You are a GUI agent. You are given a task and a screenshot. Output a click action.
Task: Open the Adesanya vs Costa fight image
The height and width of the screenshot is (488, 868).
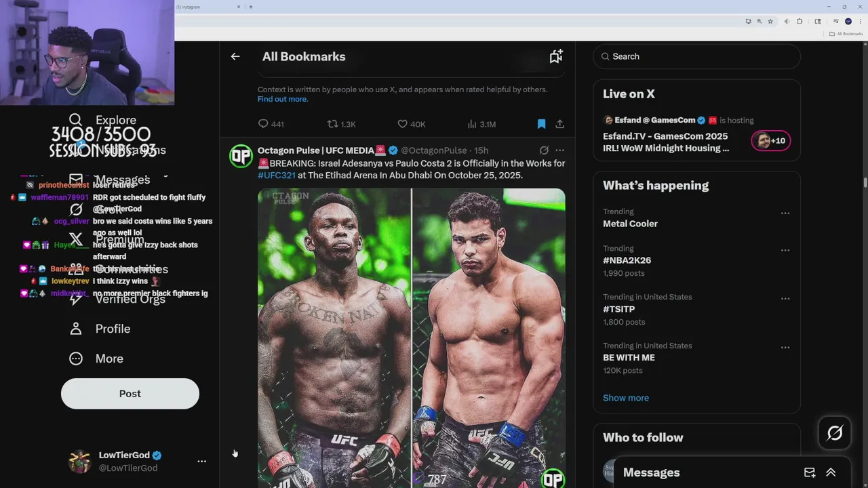click(x=412, y=338)
